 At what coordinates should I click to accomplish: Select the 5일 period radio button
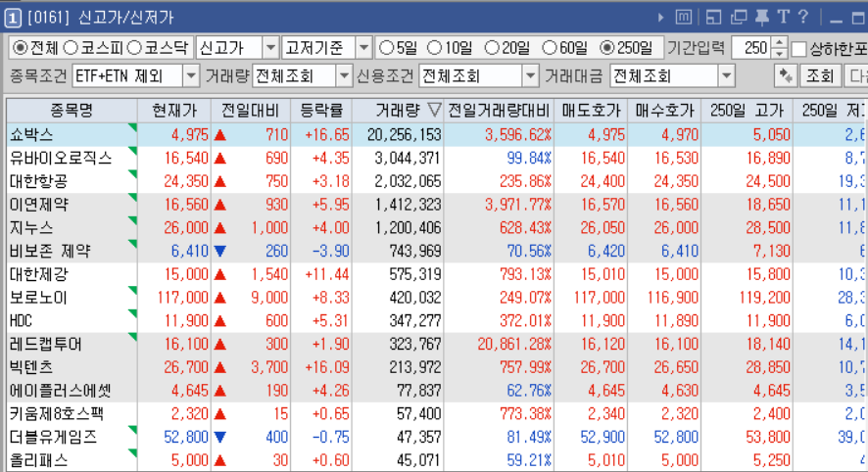386,48
